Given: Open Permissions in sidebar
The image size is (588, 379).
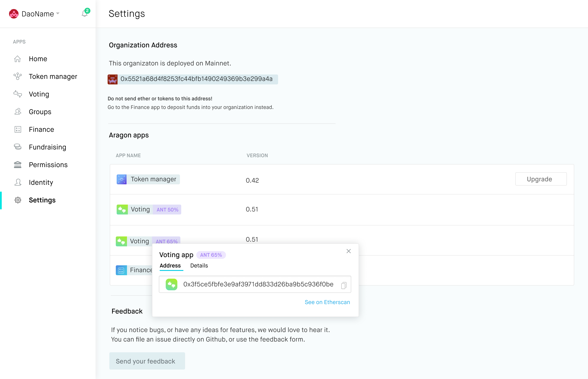Looking at the screenshot, I should tap(48, 165).
